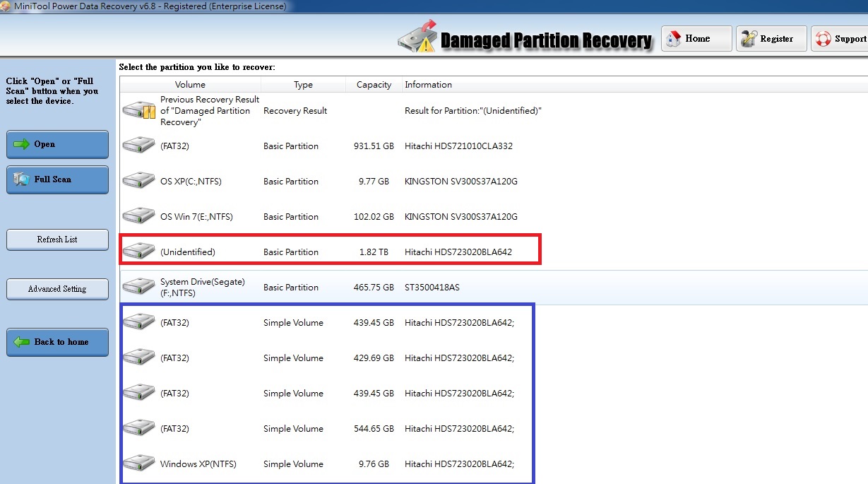Click the Home button in header
868x484 pixels.
click(x=696, y=39)
